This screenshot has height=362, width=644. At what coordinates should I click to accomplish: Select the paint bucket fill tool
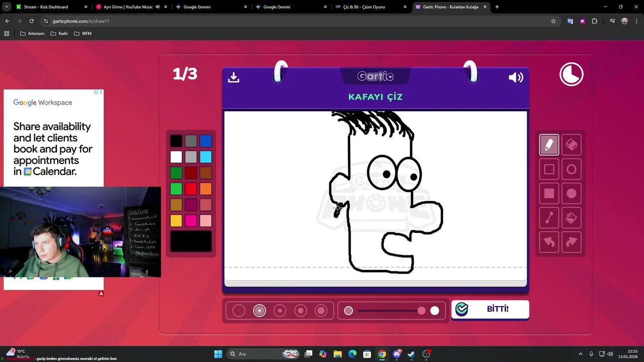point(572,218)
